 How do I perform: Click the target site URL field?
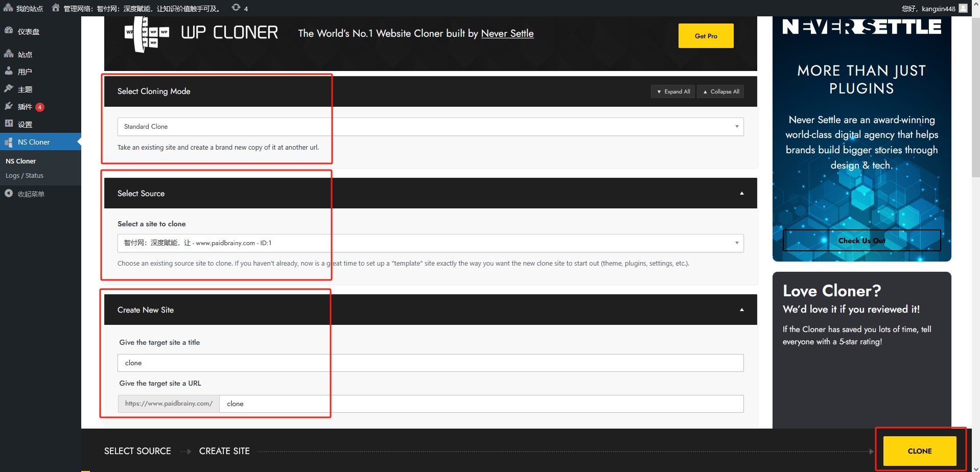tap(481, 404)
